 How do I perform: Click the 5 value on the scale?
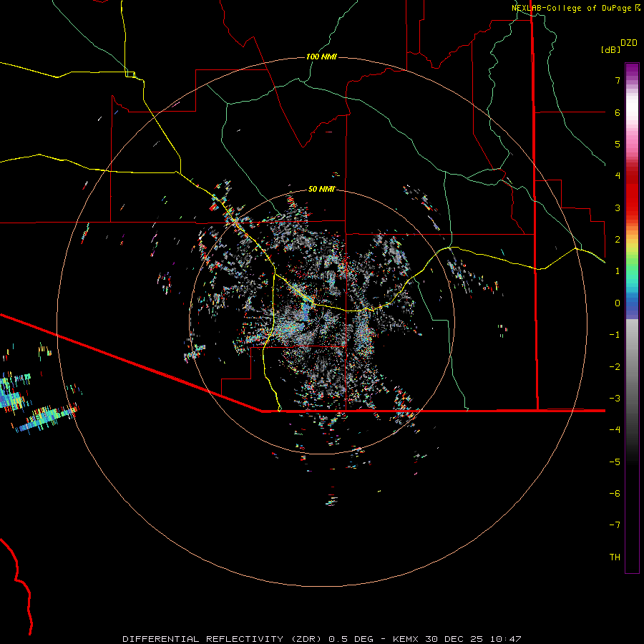618,144
